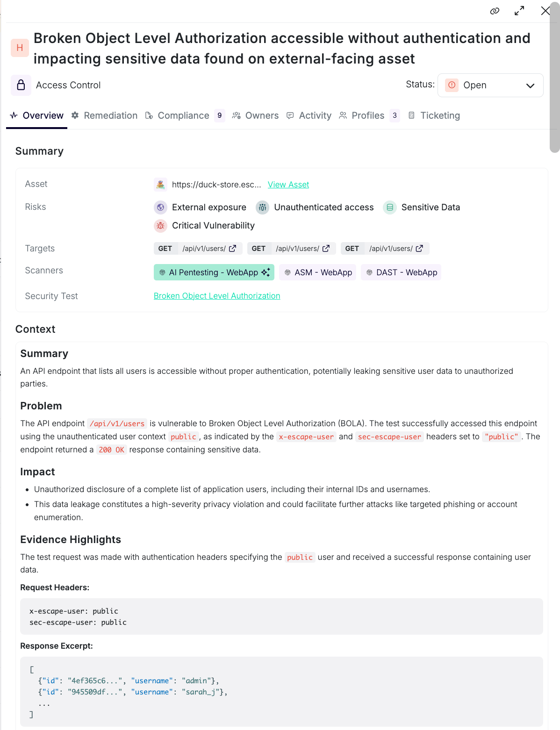Open the Status dropdown
This screenshot has width=560, height=730.
click(490, 85)
